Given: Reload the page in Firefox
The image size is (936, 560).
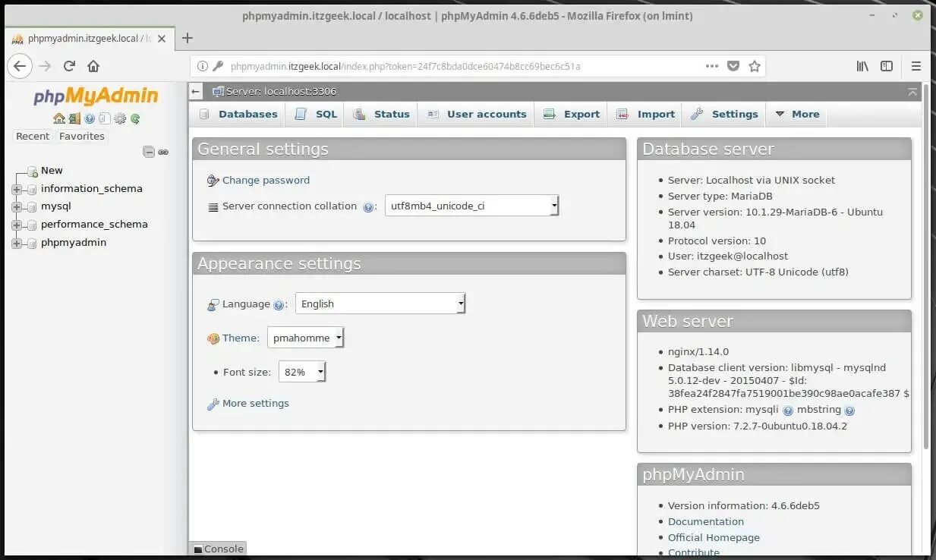Looking at the screenshot, I should point(69,66).
